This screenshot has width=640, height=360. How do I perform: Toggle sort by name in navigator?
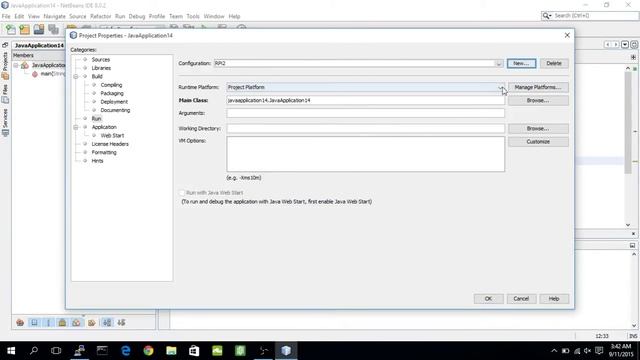click(107, 322)
